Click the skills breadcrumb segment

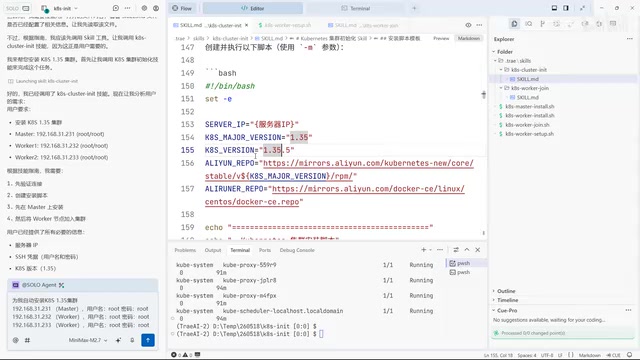pyautogui.click(x=198, y=38)
